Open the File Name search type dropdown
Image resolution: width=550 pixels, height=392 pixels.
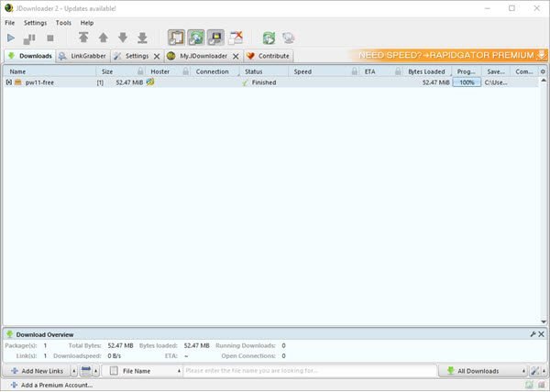142,371
